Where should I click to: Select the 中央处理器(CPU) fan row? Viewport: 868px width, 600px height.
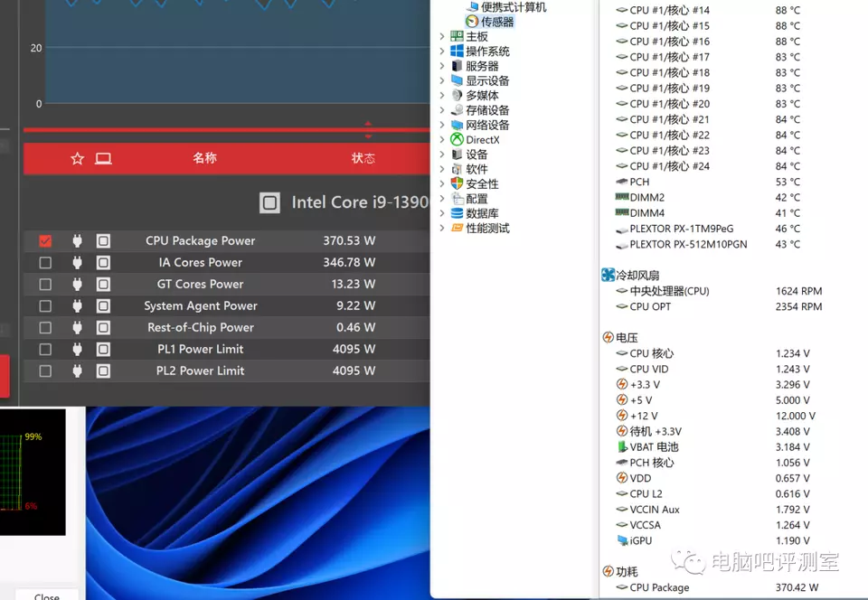[719, 291]
